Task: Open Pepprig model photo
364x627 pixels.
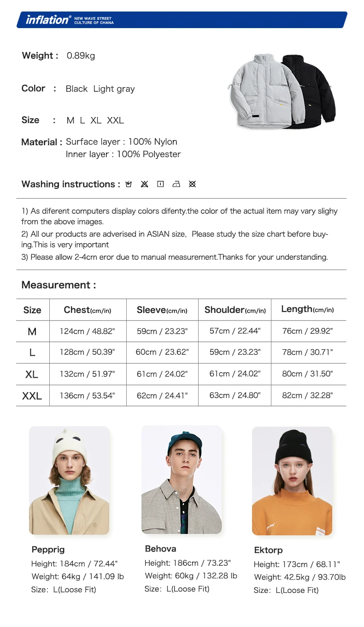Action: click(x=69, y=481)
